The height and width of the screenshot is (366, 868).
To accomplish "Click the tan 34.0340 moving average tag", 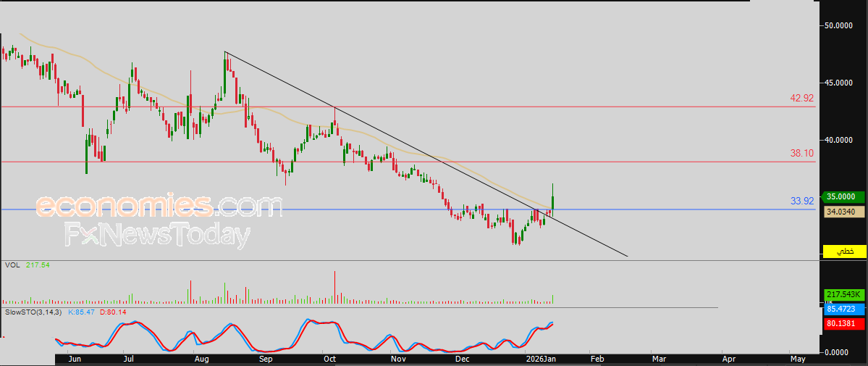I will (844, 212).
